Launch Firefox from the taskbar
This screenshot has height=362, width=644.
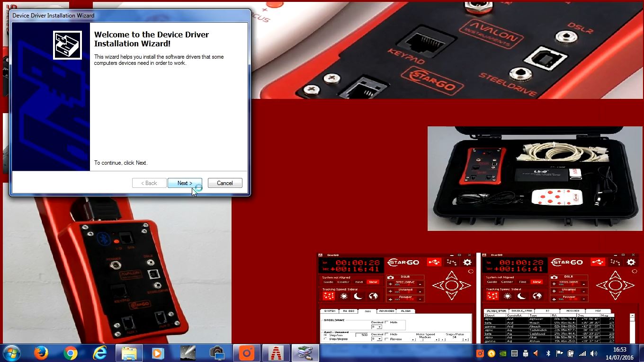click(41, 353)
